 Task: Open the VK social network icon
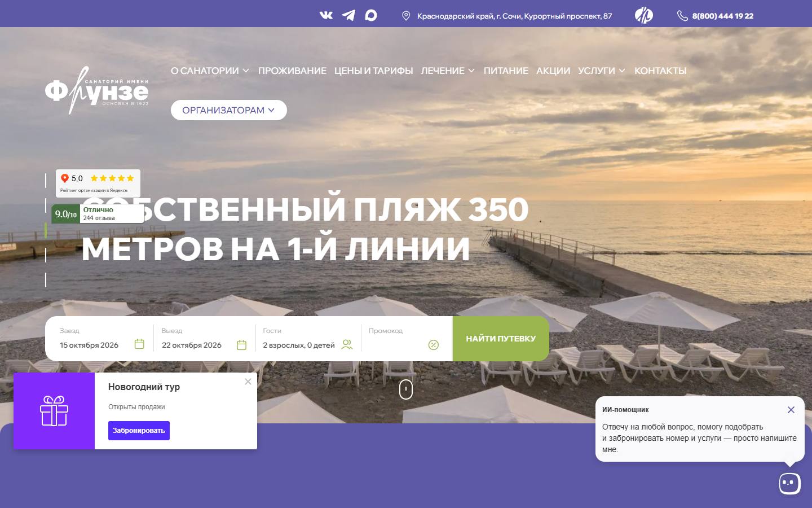326,15
